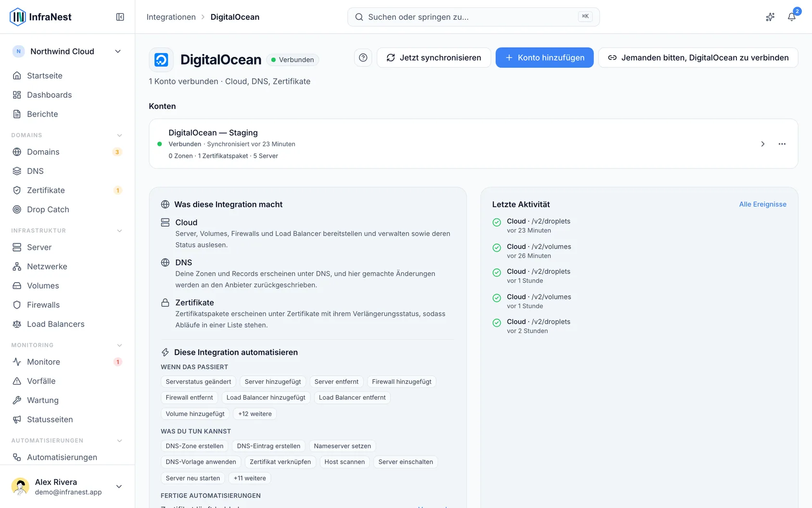Show the +11 weitere actions chip
The height and width of the screenshot is (508, 812).
click(x=250, y=478)
